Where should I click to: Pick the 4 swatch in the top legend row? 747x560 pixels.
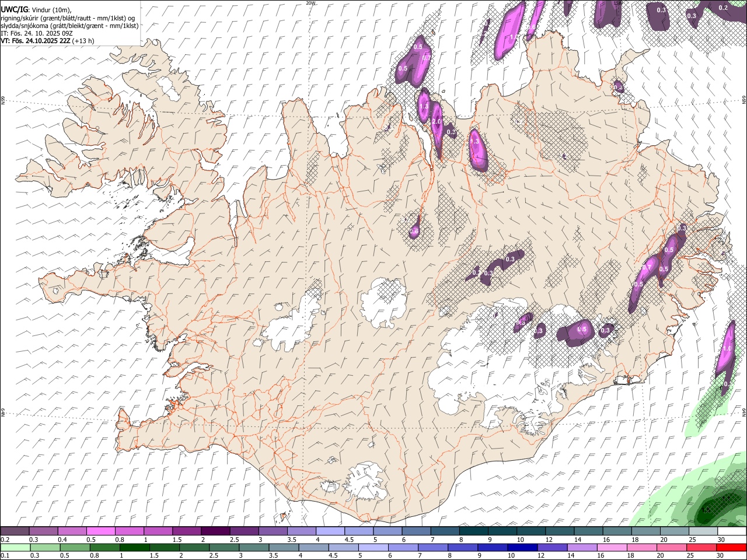pos(330,531)
